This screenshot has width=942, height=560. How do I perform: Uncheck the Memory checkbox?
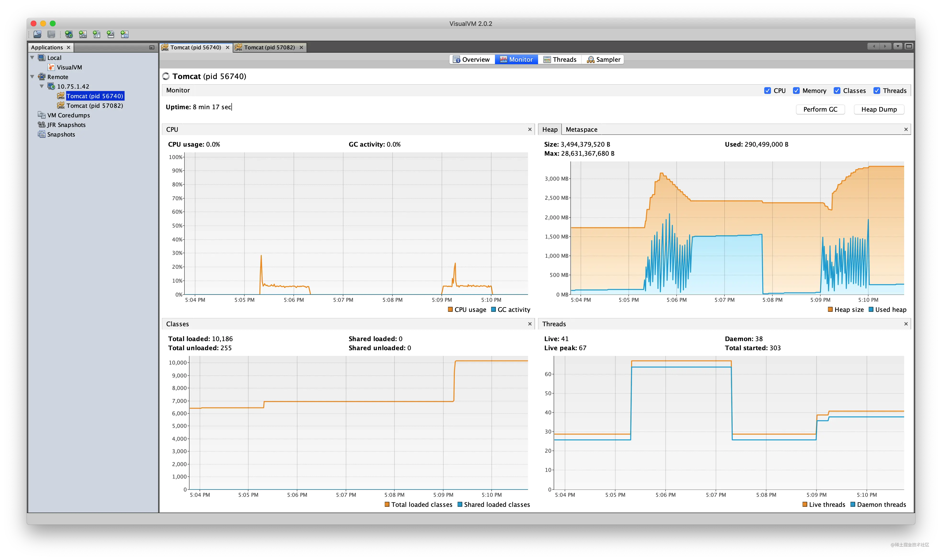click(x=796, y=91)
